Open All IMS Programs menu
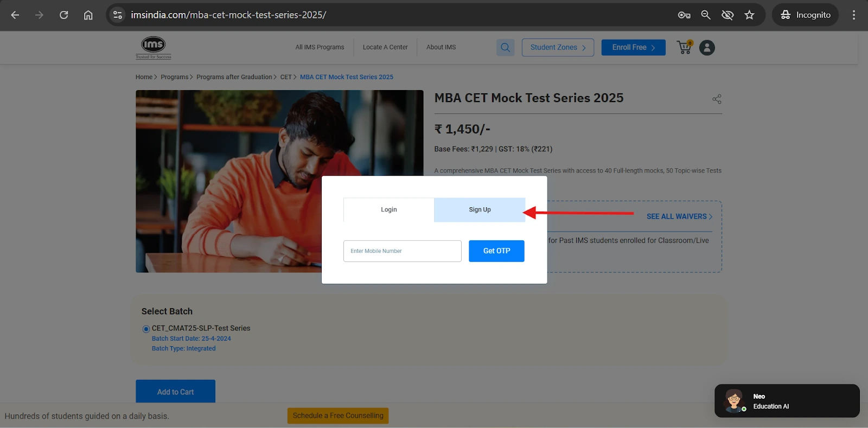The width and height of the screenshot is (868, 428). (x=320, y=47)
